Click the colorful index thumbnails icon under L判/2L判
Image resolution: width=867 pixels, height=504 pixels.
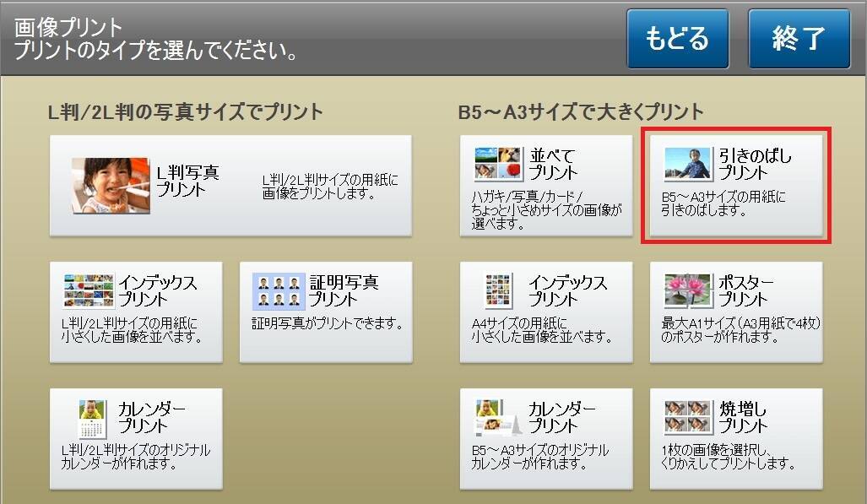[x=89, y=291]
